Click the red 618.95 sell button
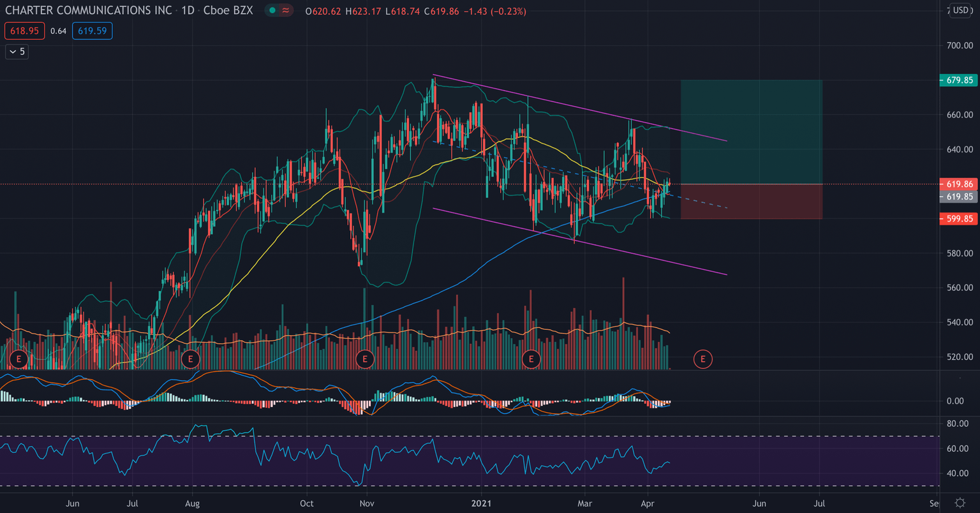Screen dimensions: 980x513 [25, 31]
